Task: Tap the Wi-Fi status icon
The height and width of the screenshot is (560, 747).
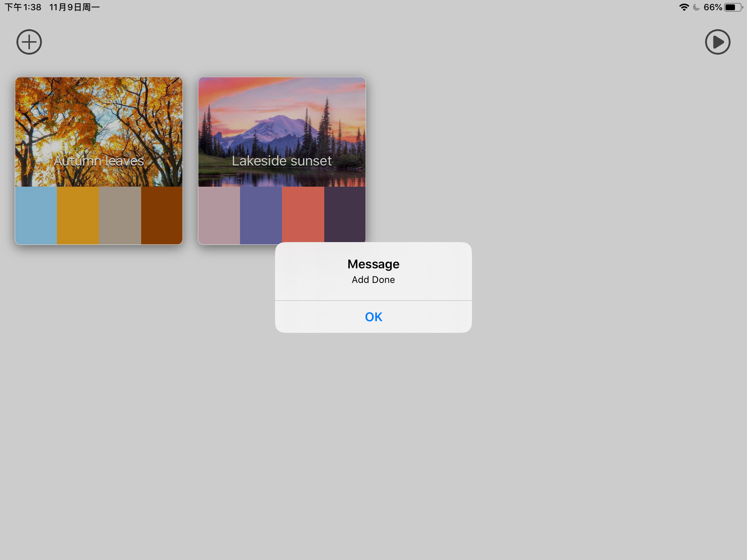Action: pos(684,7)
